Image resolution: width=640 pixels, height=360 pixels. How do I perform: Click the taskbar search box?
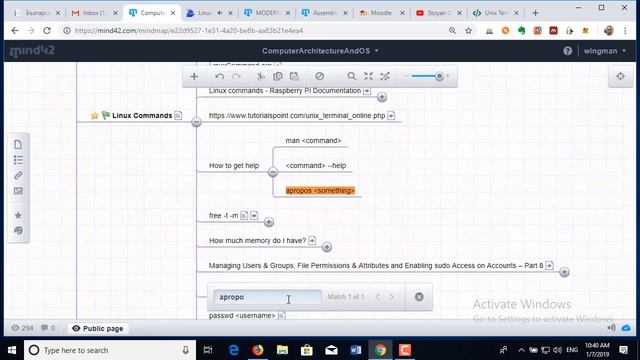click(x=110, y=350)
